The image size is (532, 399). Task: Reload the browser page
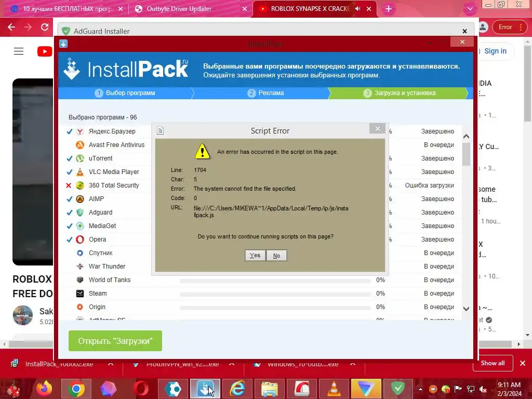pyautogui.click(x=45, y=27)
